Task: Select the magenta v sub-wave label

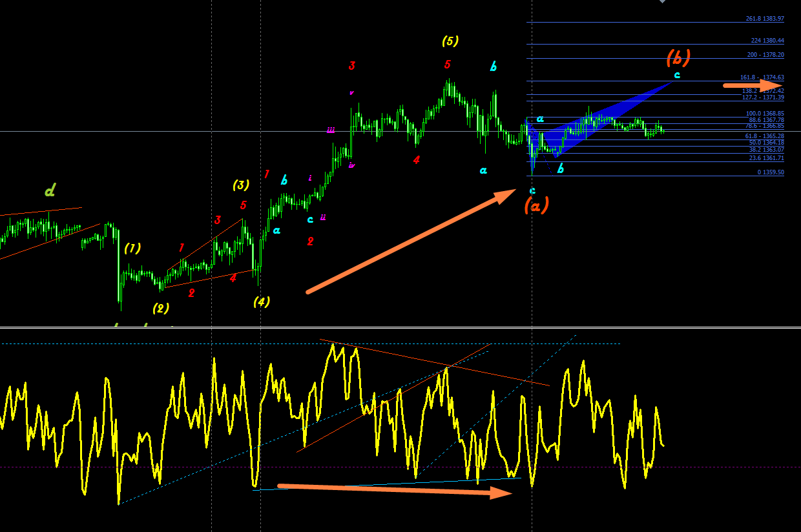Action: click(351, 92)
